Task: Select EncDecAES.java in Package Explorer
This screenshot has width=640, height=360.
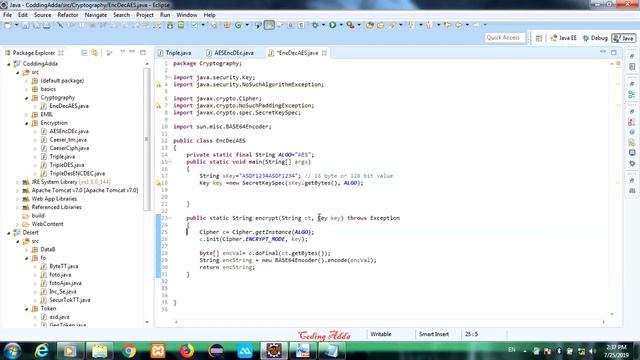Action: (x=69, y=106)
